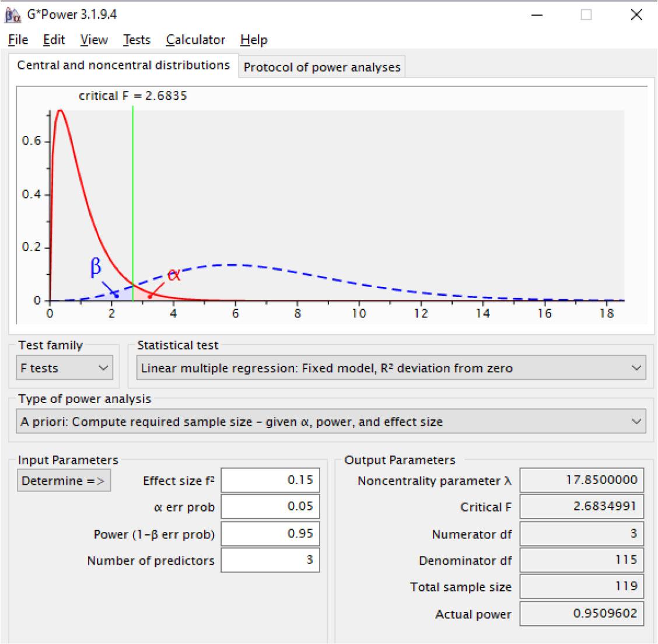The height and width of the screenshot is (644, 658).
Task: Click the α err prob input field
Action: click(270, 507)
